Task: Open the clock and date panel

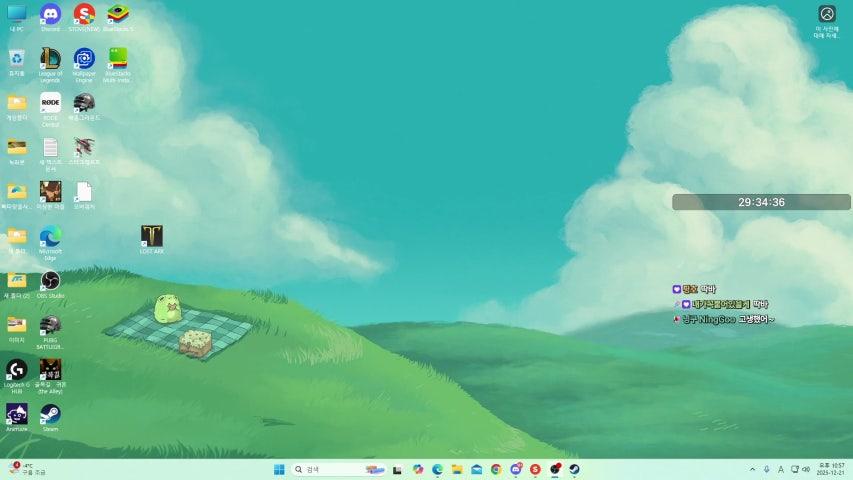Action: point(831,469)
